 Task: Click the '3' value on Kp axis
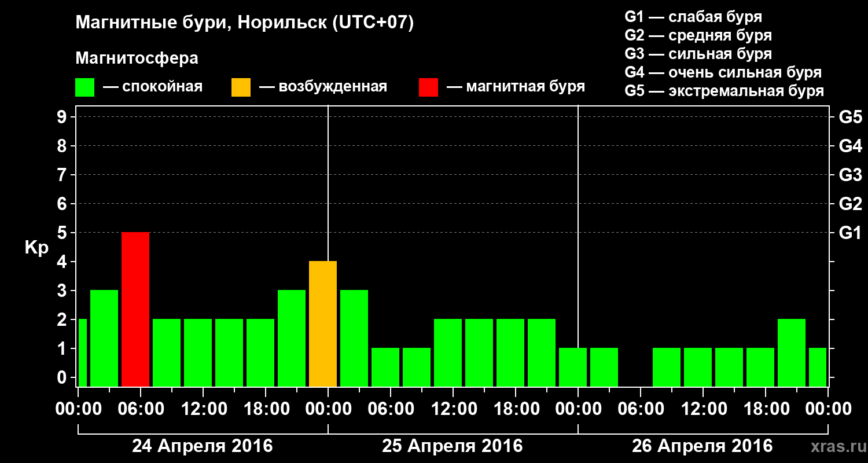[x=63, y=291]
